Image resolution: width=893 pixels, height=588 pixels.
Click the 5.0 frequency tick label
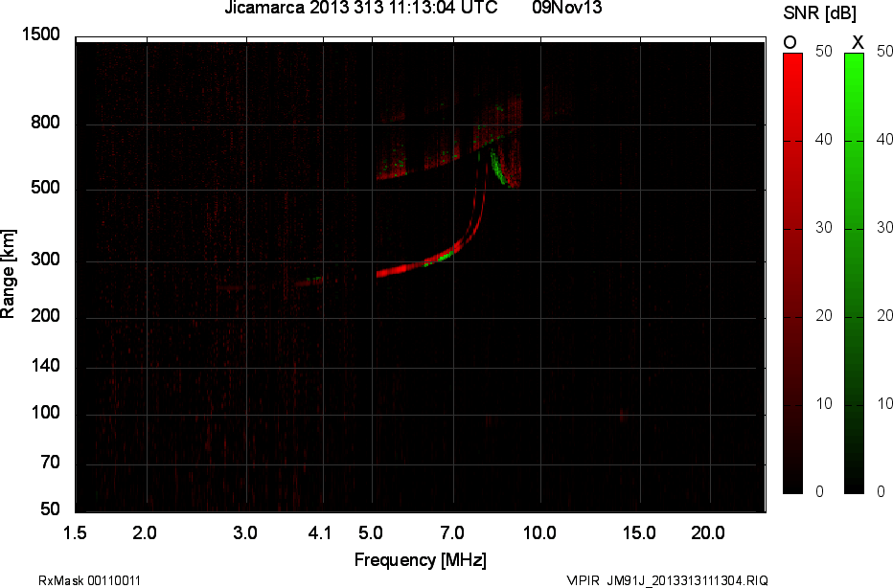371,533
